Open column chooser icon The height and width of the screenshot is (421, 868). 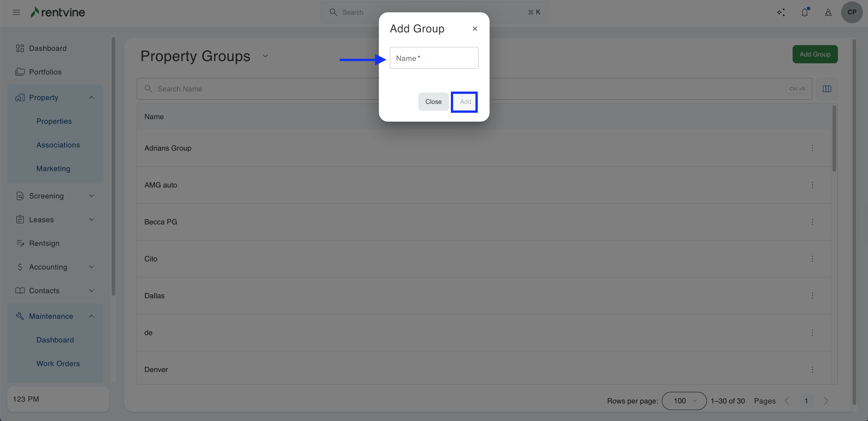tap(827, 89)
